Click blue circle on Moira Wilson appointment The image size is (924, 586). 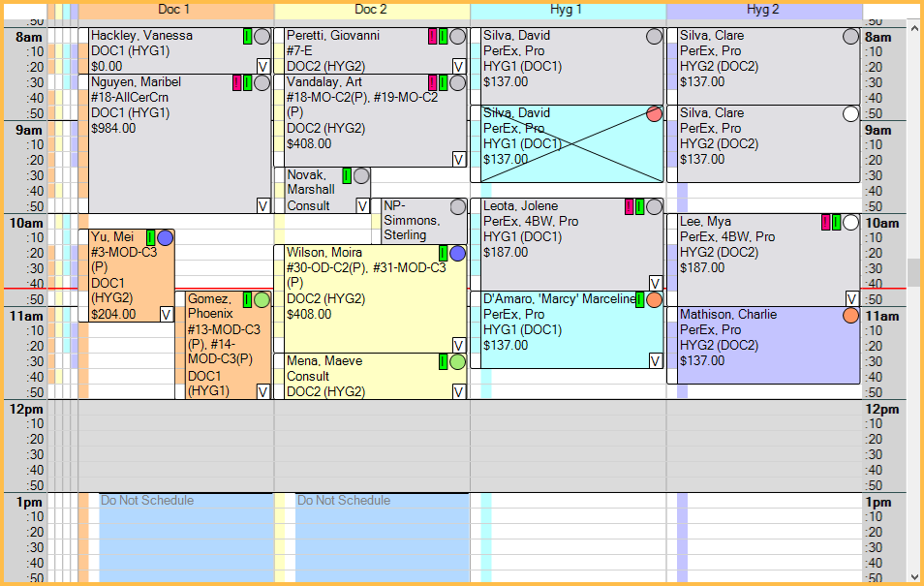(x=457, y=254)
